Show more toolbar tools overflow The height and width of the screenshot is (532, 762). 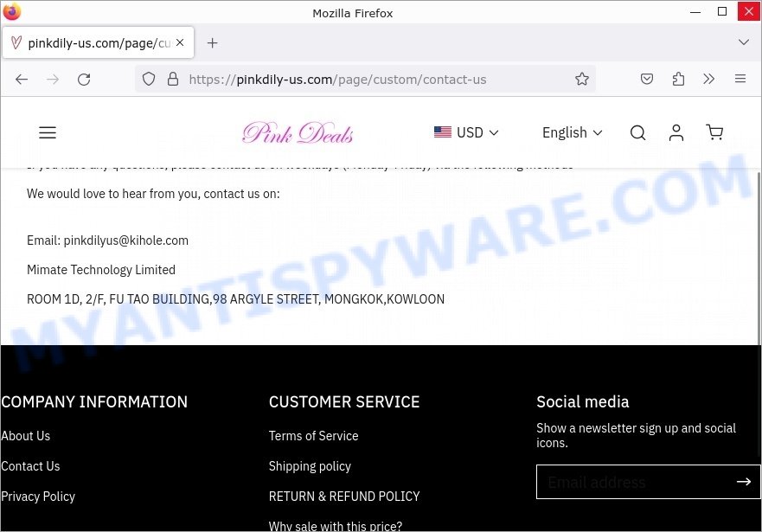tap(709, 79)
